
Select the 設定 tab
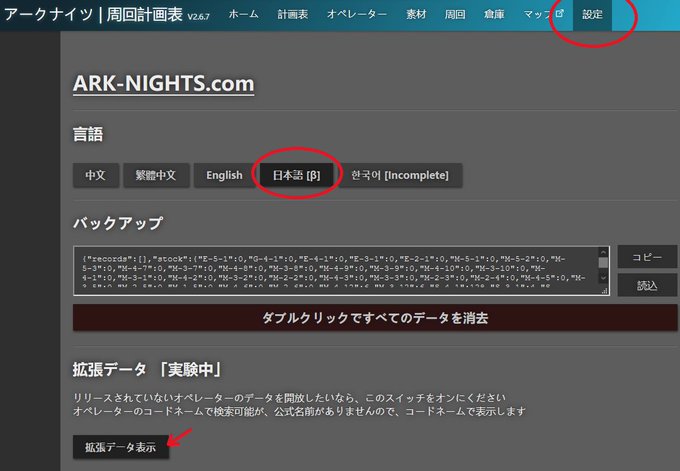(x=592, y=14)
